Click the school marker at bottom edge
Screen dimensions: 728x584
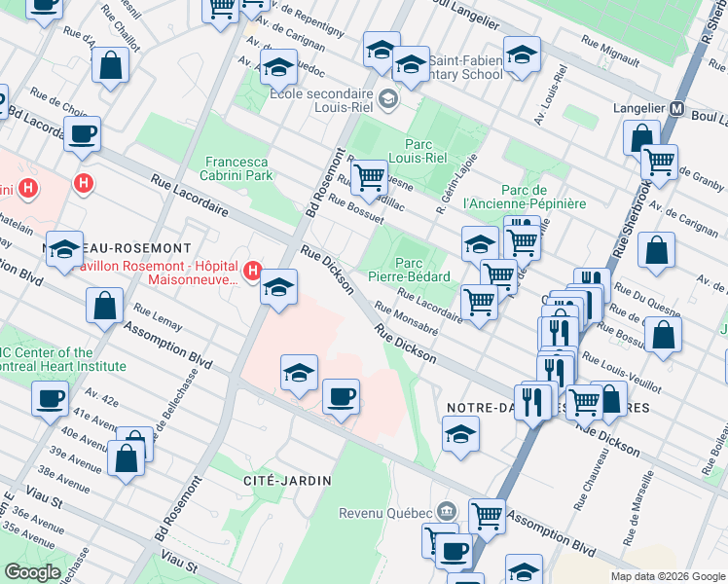524,569
